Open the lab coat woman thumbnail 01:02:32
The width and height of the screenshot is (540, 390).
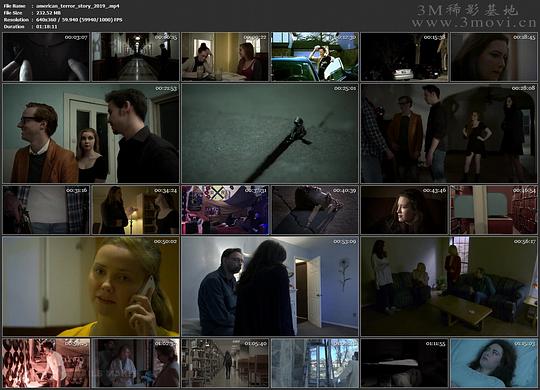coord(136,363)
